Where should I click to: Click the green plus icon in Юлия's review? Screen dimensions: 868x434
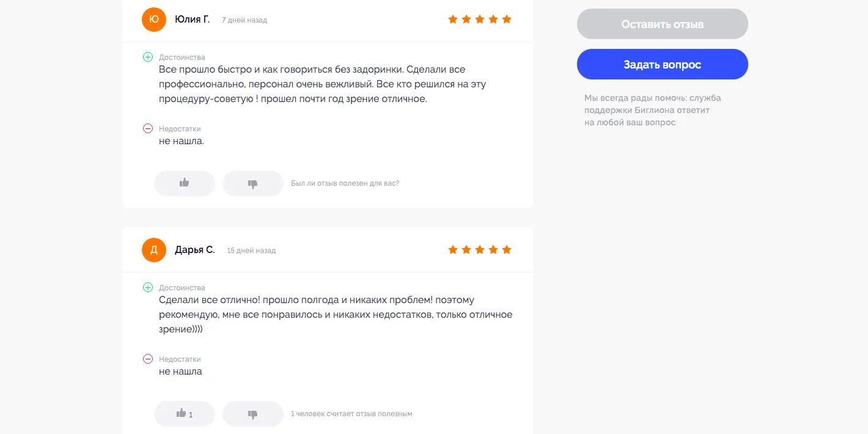tap(148, 57)
